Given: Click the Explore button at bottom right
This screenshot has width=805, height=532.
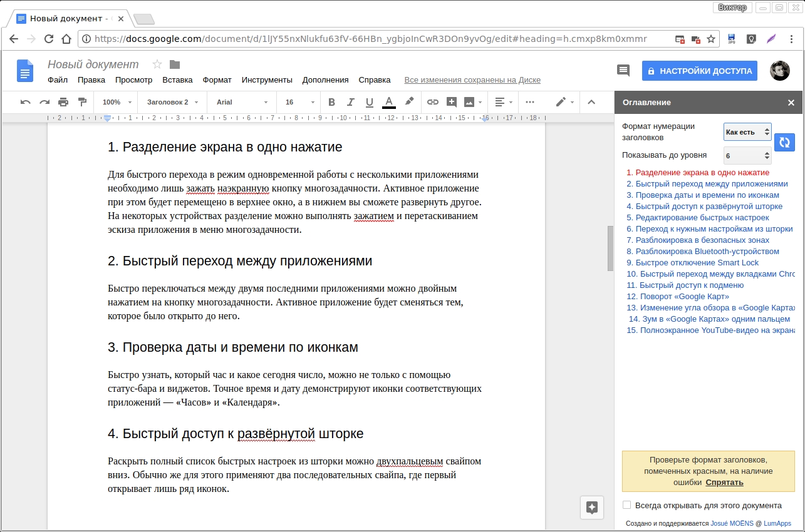Looking at the screenshot, I should (x=592, y=508).
